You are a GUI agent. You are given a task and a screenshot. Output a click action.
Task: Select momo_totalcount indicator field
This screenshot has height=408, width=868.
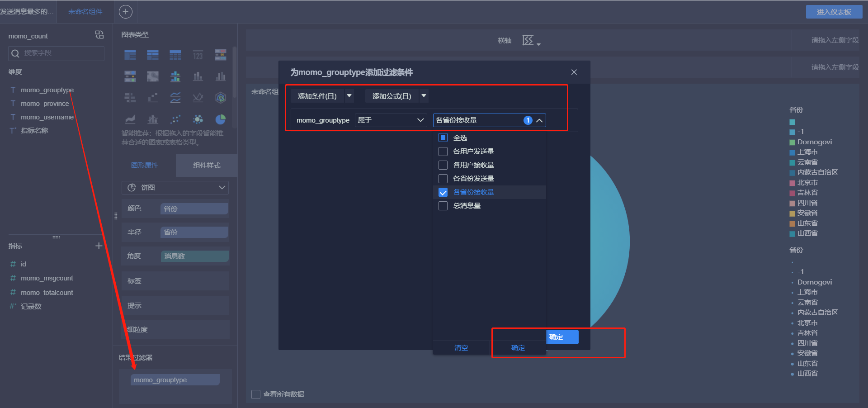[47, 293]
